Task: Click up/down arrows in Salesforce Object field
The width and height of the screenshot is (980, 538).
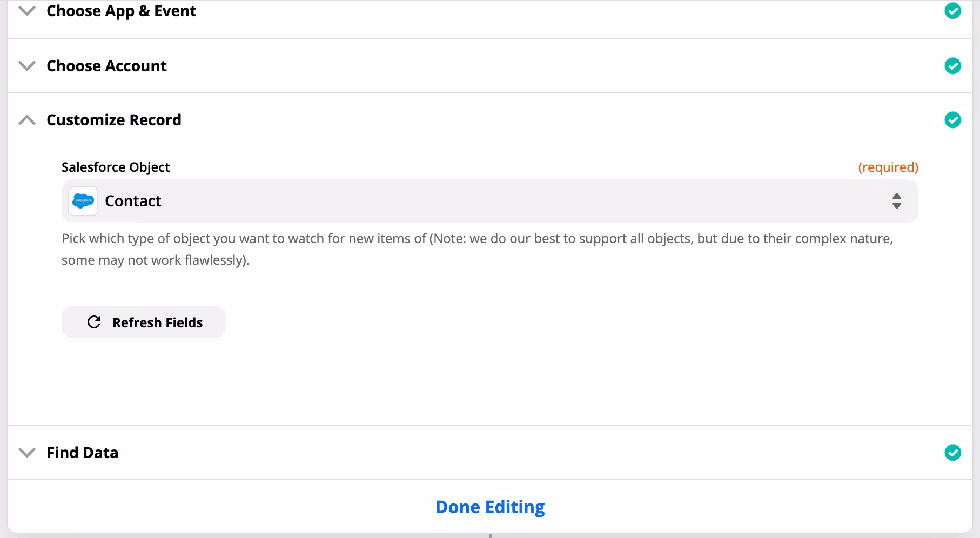Action: pos(896,201)
